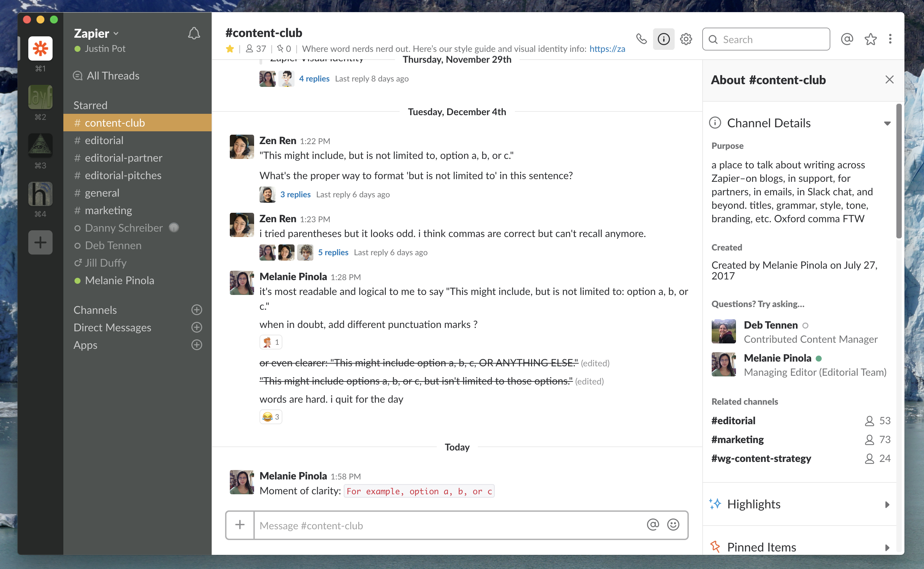
Task: Toggle the channel details info button
Action: (x=664, y=39)
